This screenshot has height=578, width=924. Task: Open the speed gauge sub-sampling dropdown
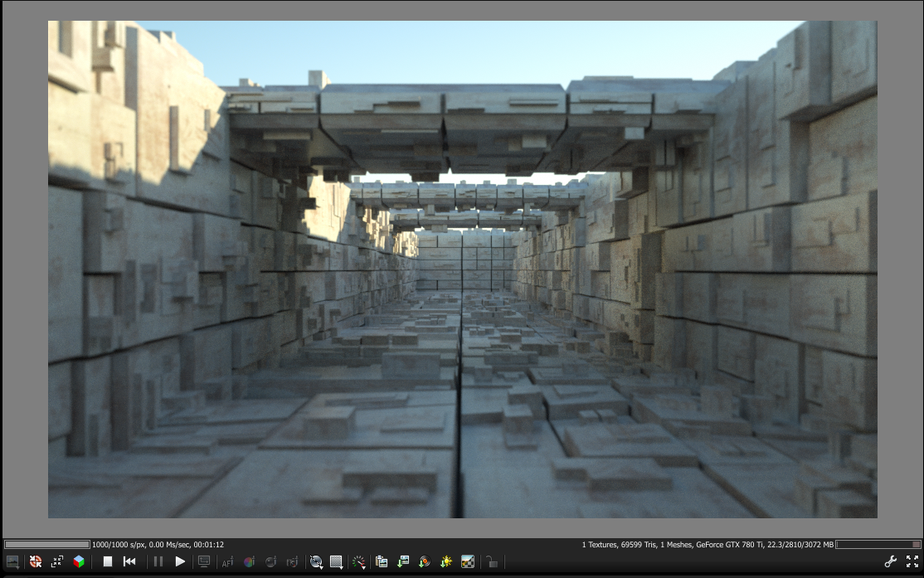click(359, 562)
